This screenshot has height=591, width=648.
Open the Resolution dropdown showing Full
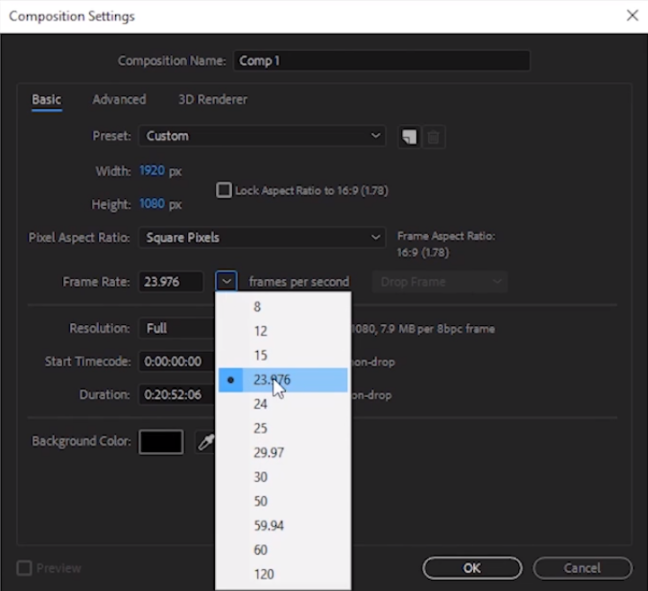(x=177, y=329)
